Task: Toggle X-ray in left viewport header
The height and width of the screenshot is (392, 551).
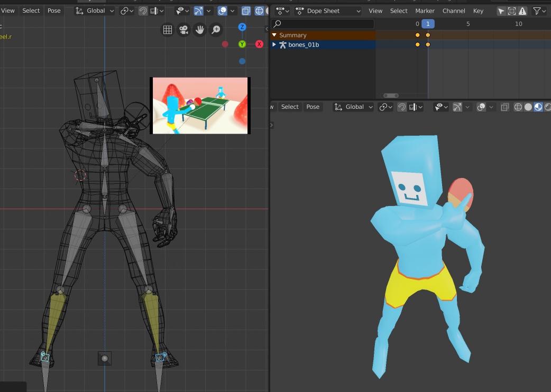Action: click(x=246, y=11)
